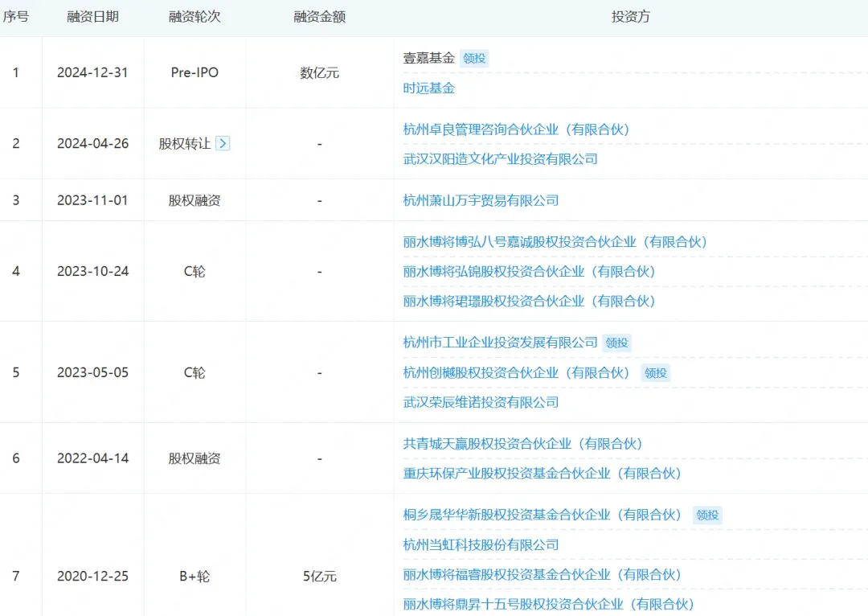The height and width of the screenshot is (616, 868).
Task: Click the 融资金额 column header
Action: pyautogui.click(x=320, y=17)
